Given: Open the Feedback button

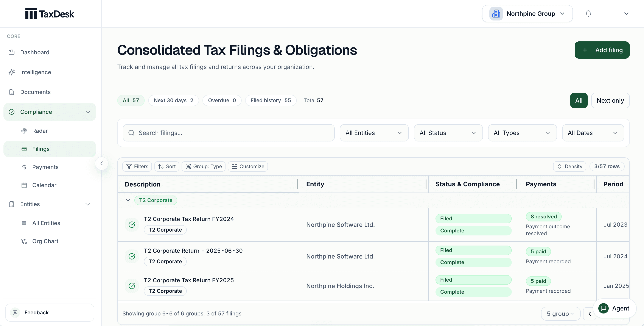Looking at the screenshot, I should [x=50, y=312].
